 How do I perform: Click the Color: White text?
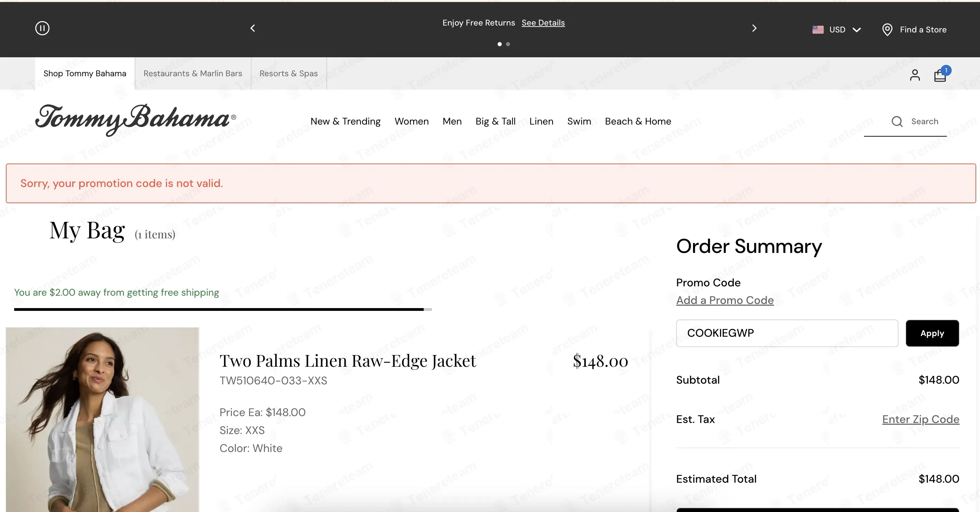coord(251,448)
